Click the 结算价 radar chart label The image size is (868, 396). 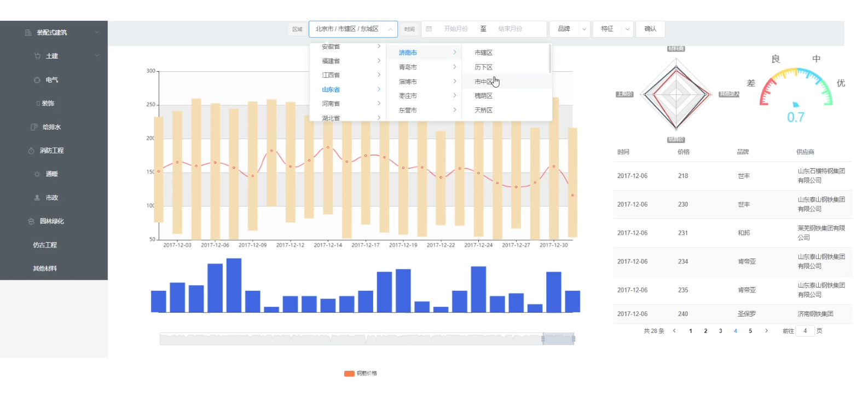tap(676, 140)
